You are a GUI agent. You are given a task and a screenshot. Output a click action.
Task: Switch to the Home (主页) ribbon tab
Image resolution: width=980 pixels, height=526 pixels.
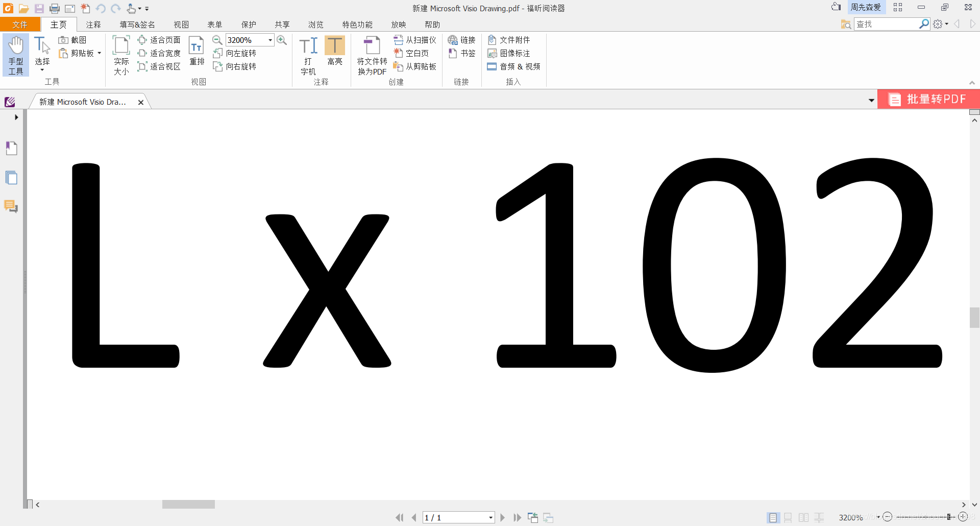tap(58, 25)
